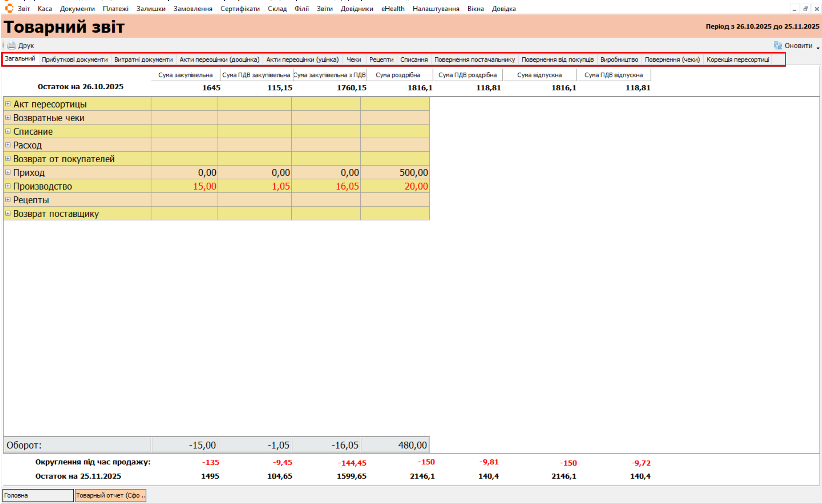Open the eHealth menu
The height and width of the screenshot is (504, 822).
click(393, 8)
